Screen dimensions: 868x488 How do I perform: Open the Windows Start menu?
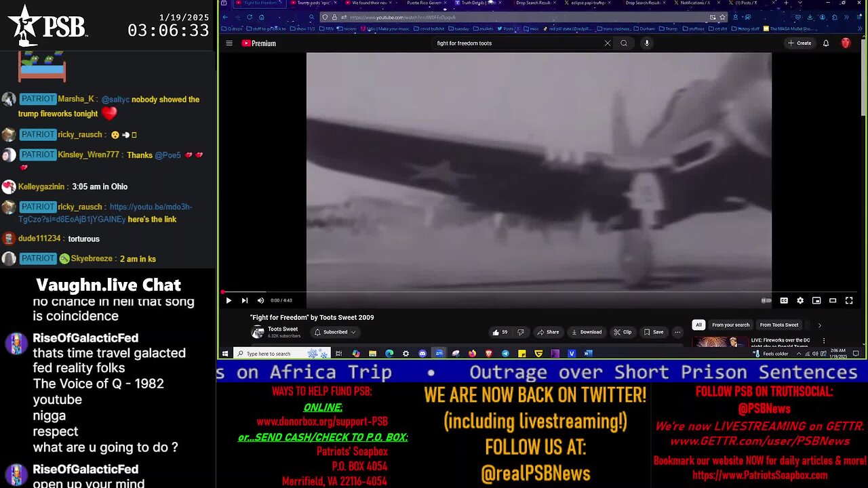click(225, 353)
